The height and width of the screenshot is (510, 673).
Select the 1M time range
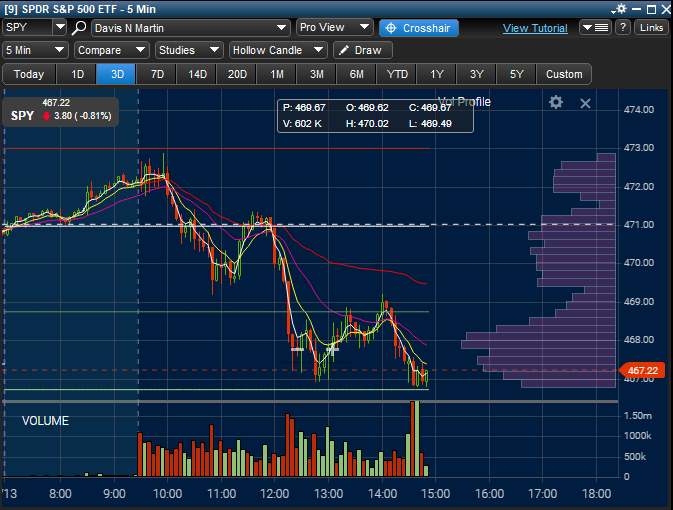coord(277,74)
